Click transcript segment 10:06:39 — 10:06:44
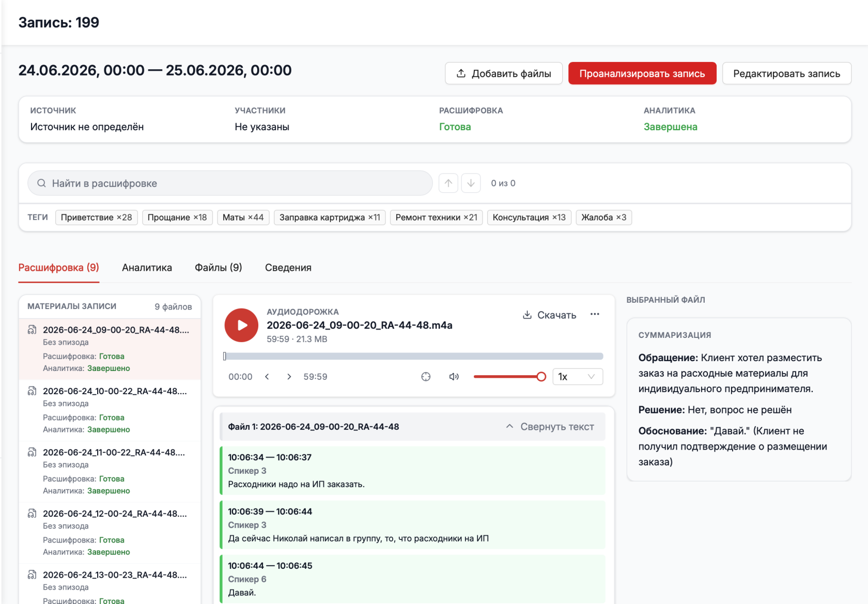Screen dimensions: 868x604 pos(412,525)
